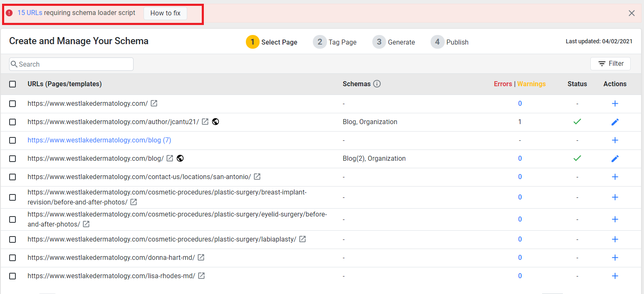
Task: Click the warnings count for the author page
Action: 520,122
